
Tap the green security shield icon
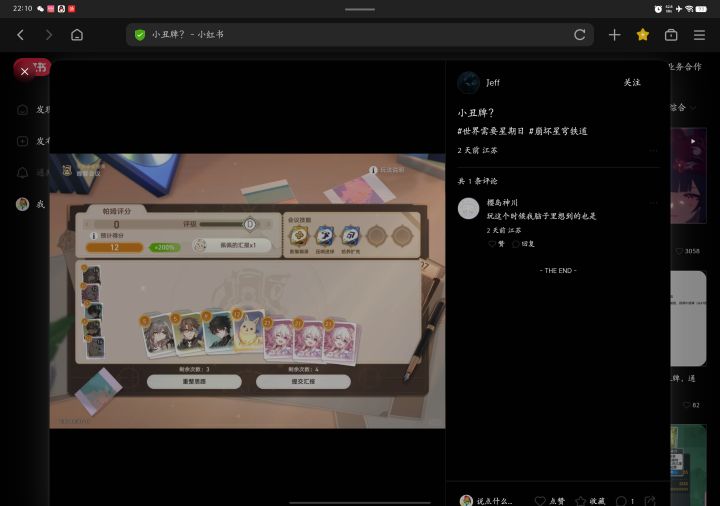pos(140,35)
